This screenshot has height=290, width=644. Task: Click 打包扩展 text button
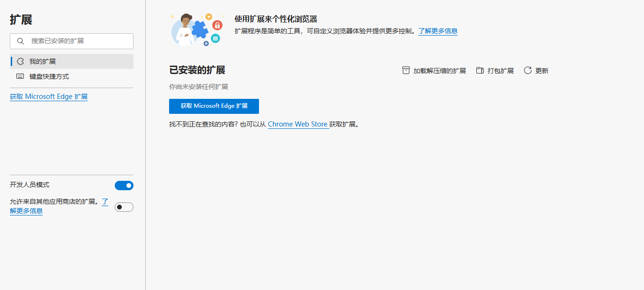click(501, 71)
